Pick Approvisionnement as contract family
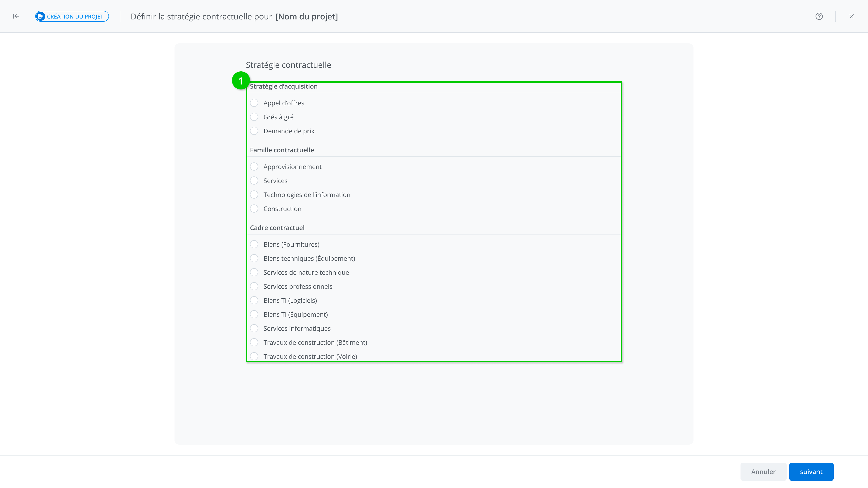 click(x=254, y=167)
